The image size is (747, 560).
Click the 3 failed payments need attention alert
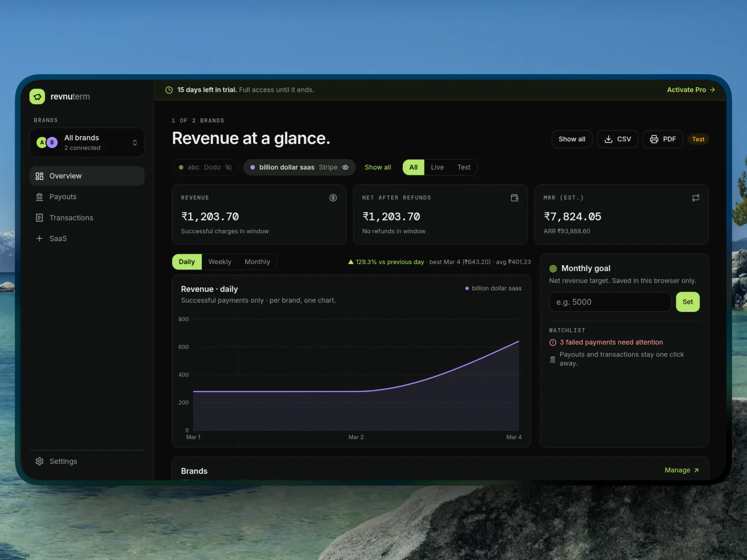click(606, 343)
